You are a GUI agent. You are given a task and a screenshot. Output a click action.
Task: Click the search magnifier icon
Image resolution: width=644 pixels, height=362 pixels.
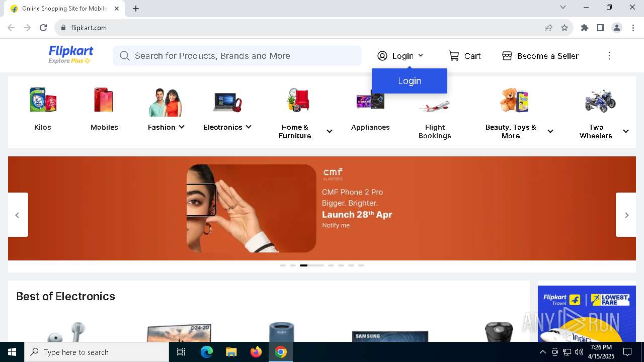[x=125, y=56]
